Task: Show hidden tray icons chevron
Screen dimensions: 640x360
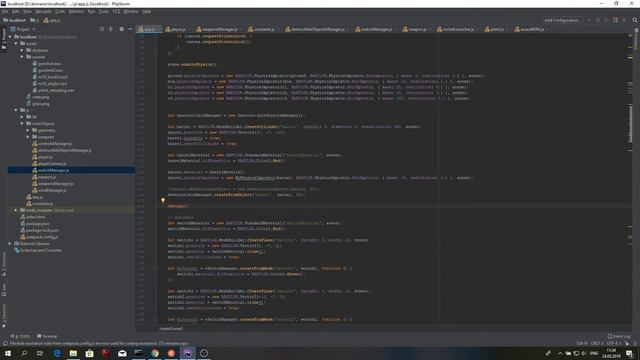Action: pos(560,353)
